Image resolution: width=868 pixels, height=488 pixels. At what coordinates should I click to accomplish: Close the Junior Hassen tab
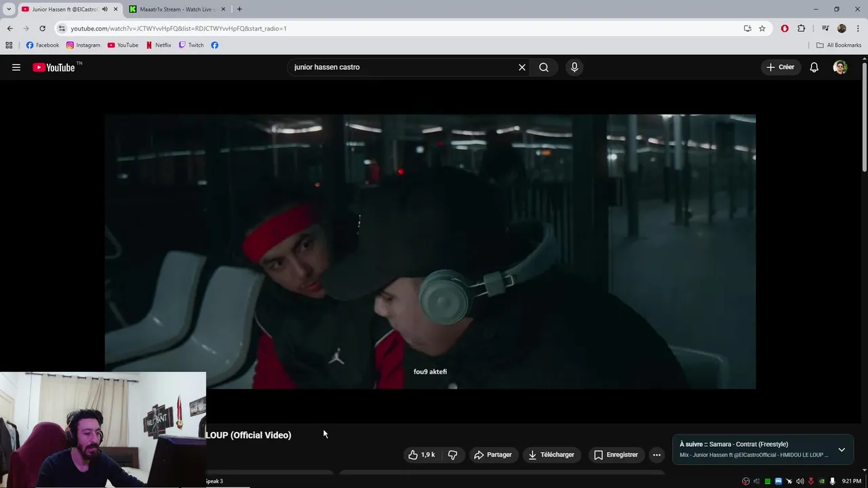[115, 9]
